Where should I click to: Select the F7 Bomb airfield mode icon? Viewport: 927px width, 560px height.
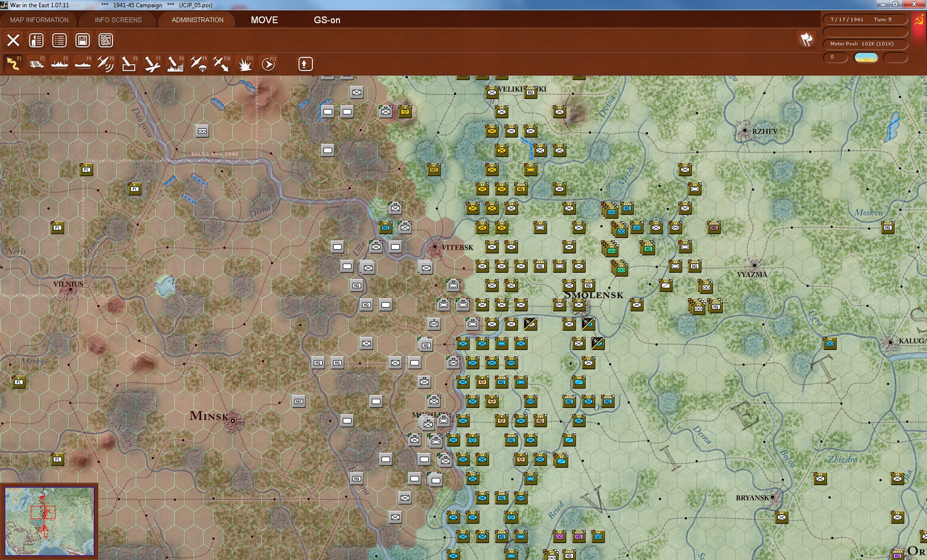click(152, 64)
